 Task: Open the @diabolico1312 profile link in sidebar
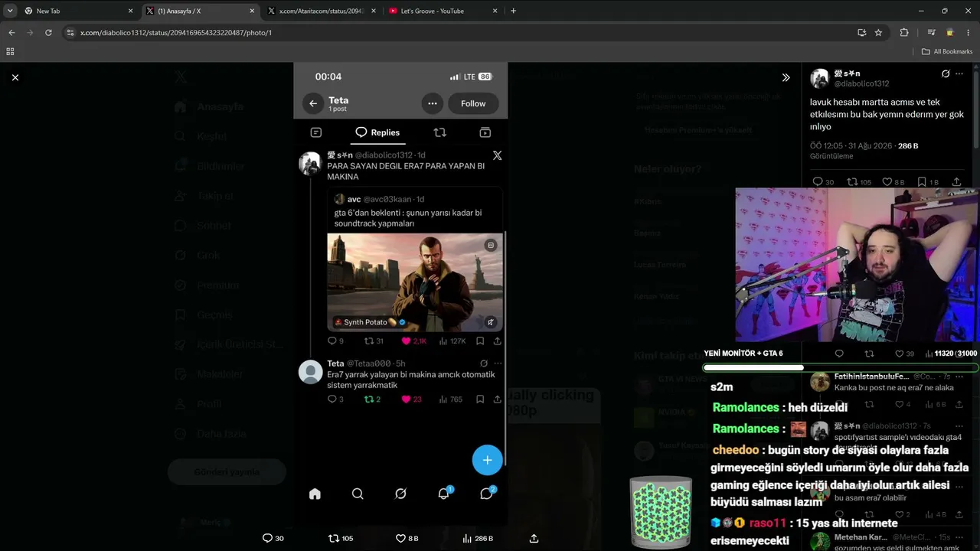pyautogui.click(x=861, y=83)
